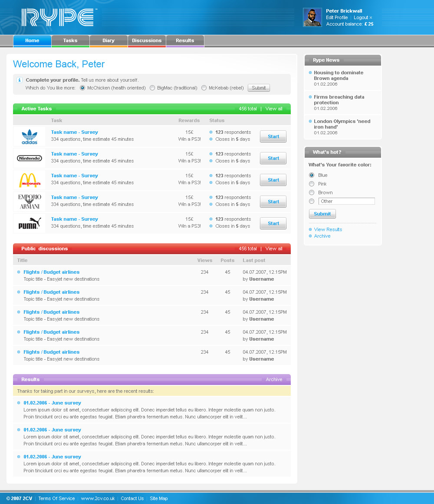Open View Results in What's hot
Screen dimensions: 434x504
(x=328, y=229)
